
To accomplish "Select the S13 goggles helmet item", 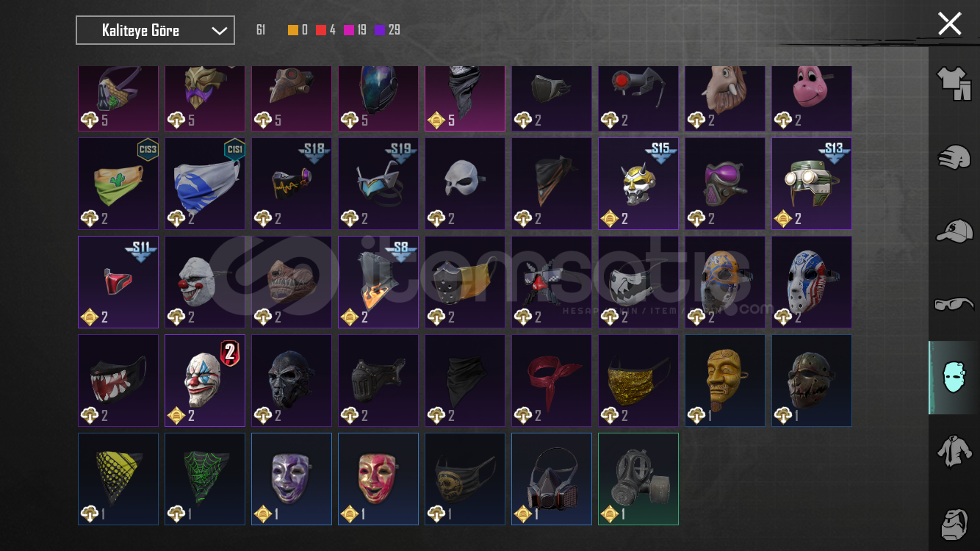I will pos(812,184).
